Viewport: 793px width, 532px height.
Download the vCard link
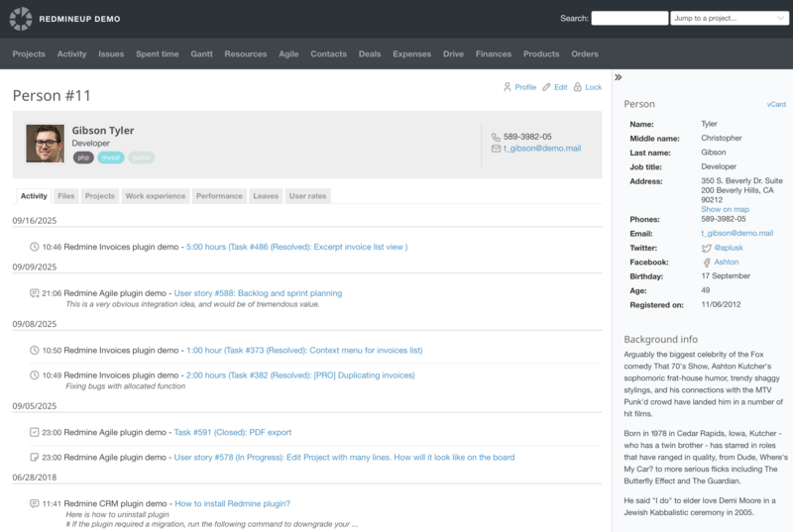[775, 104]
